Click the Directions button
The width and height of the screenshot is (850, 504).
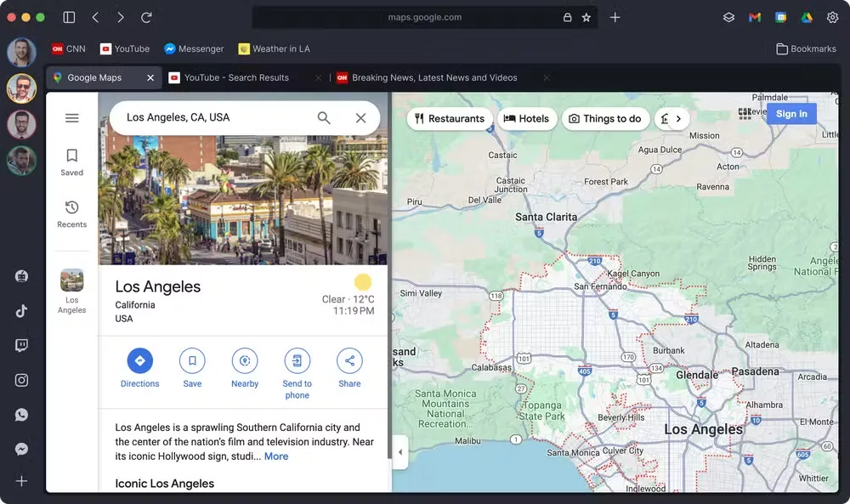[x=140, y=369]
